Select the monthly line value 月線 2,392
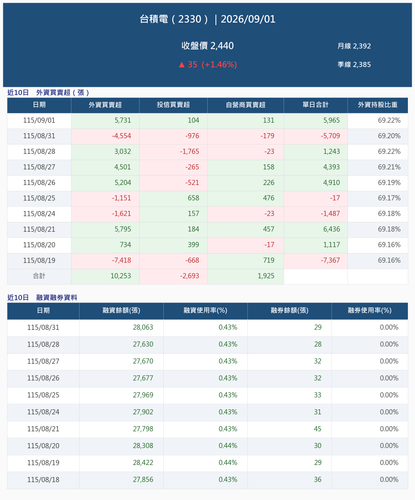This screenshot has width=415, height=500. 354,46
